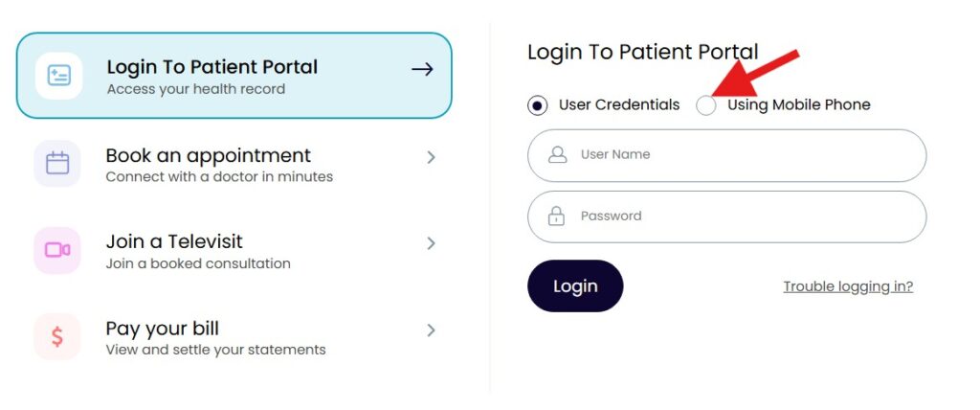Expand the Join a Televisit chevron
980x410 pixels.
(x=432, y=243)
